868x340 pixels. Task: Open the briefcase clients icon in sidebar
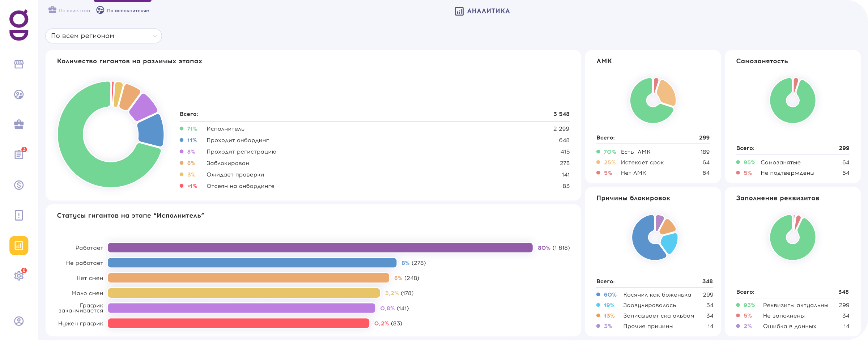pyautogui.click(x=19, y=125)
